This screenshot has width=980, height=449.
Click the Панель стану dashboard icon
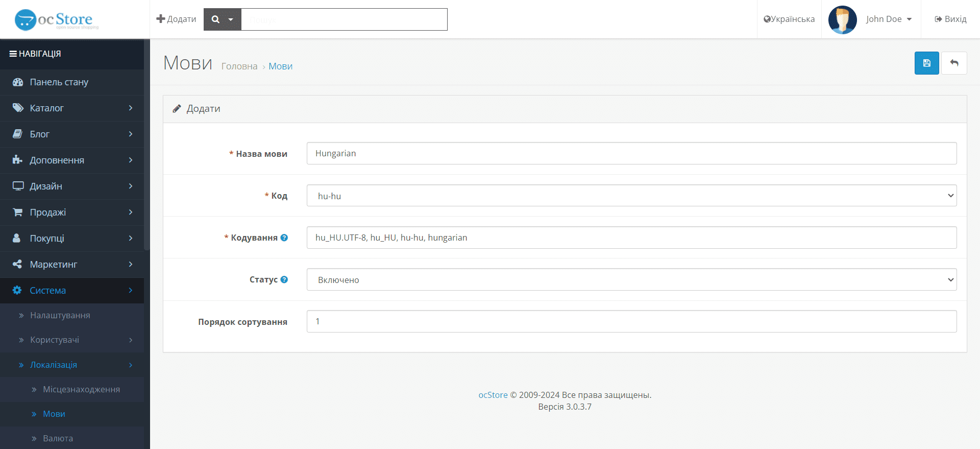coord(18,82)
